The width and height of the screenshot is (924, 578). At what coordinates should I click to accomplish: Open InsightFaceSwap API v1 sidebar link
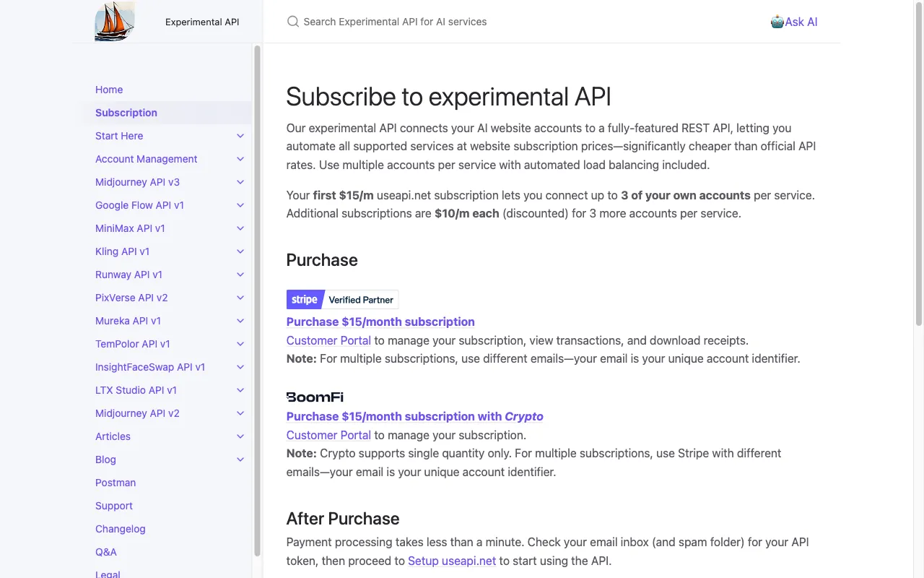click(x=150, y=367)
